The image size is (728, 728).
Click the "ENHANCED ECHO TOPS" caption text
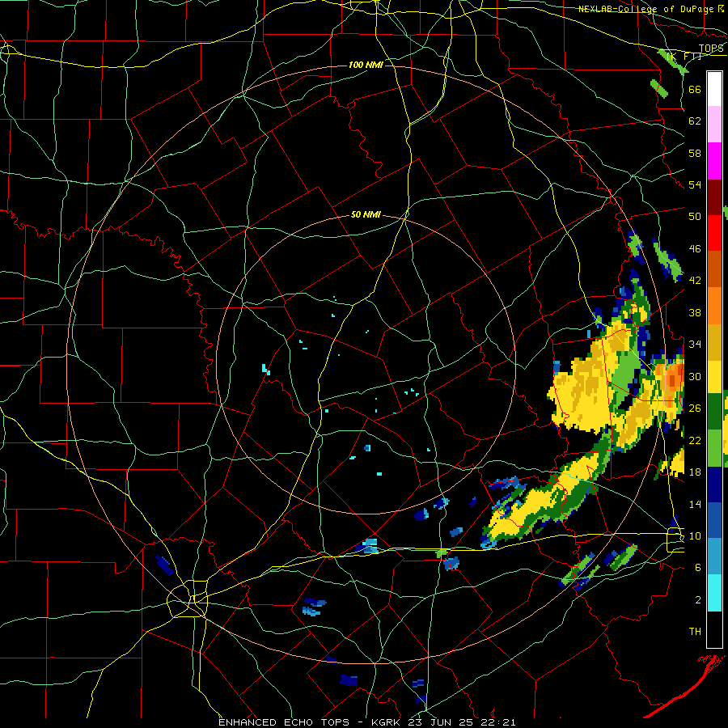point(284,722)
